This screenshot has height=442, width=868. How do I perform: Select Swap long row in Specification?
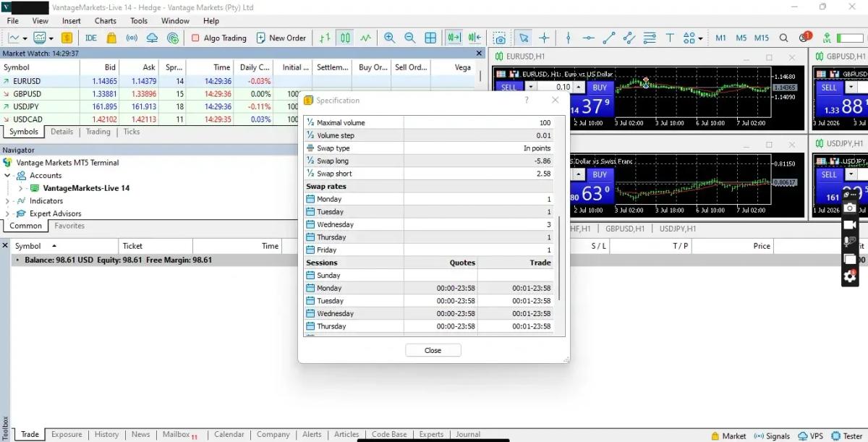click(429, 161)
